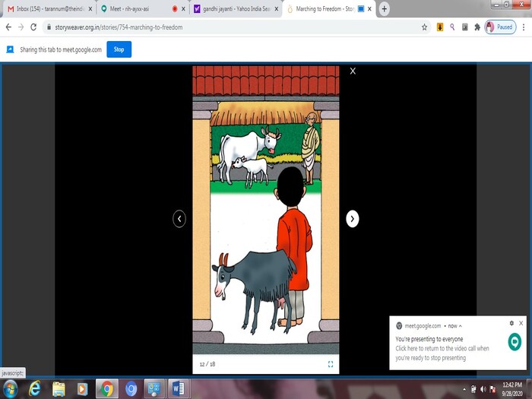This screenshot has width=532, height=399.
Task: Go to the next story page
Action: pyautogui.click(x=353, y=219)
